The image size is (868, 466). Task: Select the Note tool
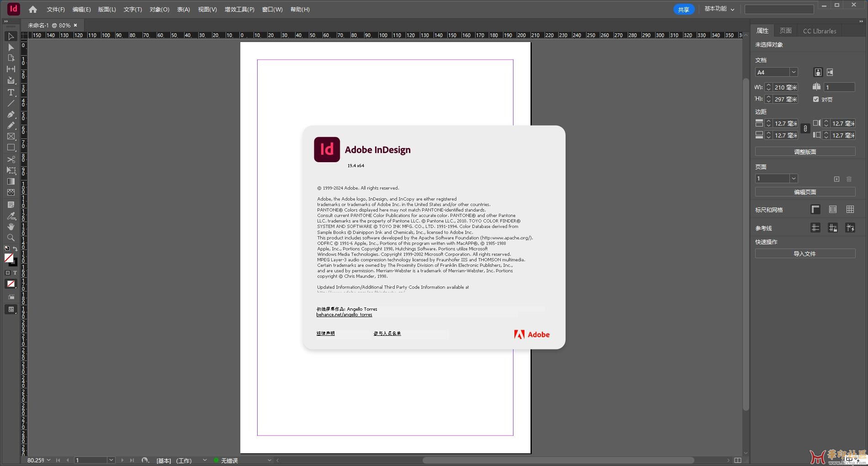click(11, 205)
